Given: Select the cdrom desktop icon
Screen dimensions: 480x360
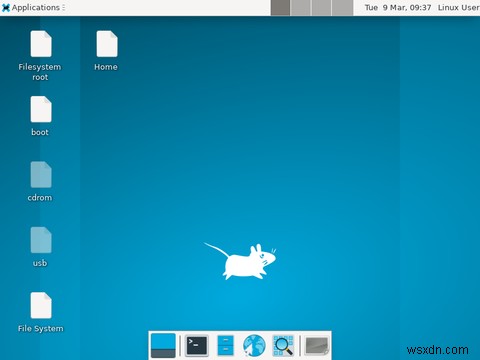Looking at the screenshot, I should pyautogui.click(x=41, y=175).
